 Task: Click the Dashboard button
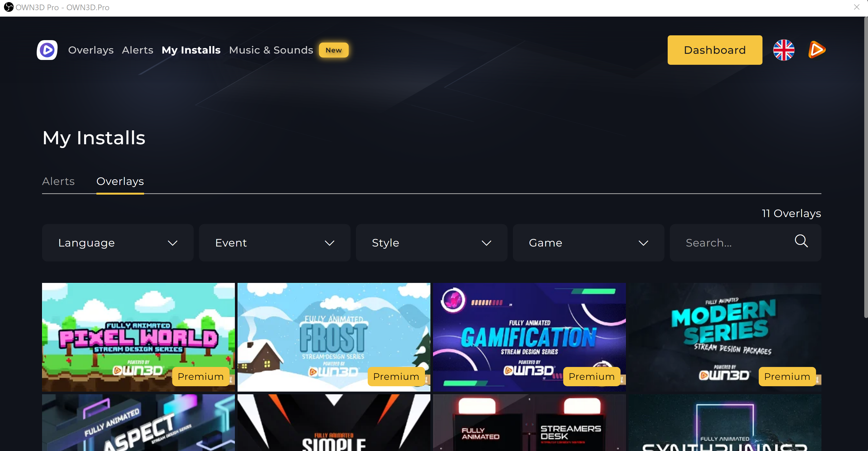coord(715,50)
